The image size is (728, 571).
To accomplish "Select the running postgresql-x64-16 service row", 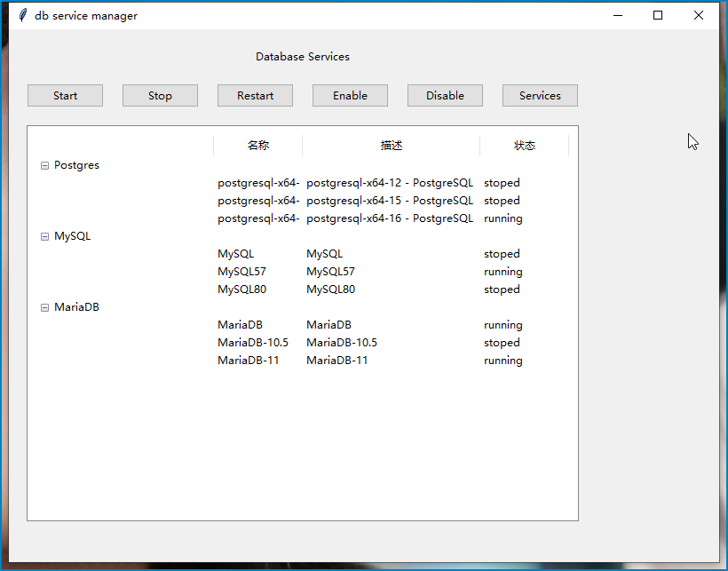I will pos(389,218).
